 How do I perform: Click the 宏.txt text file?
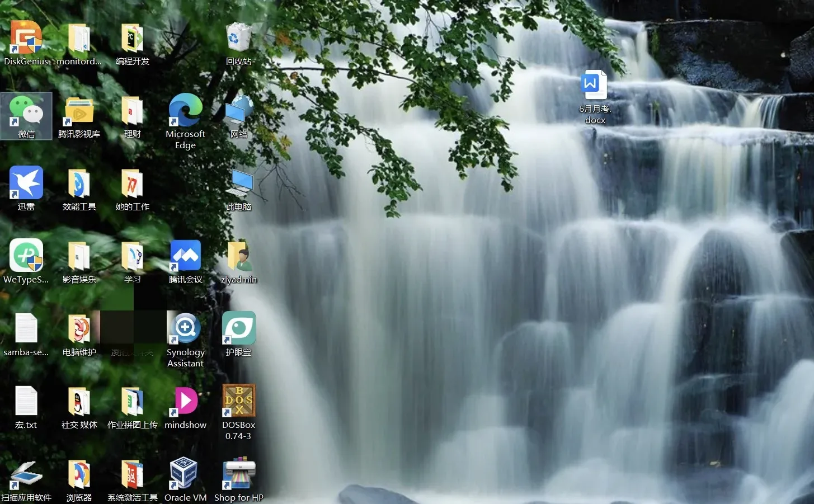(26, 401)
